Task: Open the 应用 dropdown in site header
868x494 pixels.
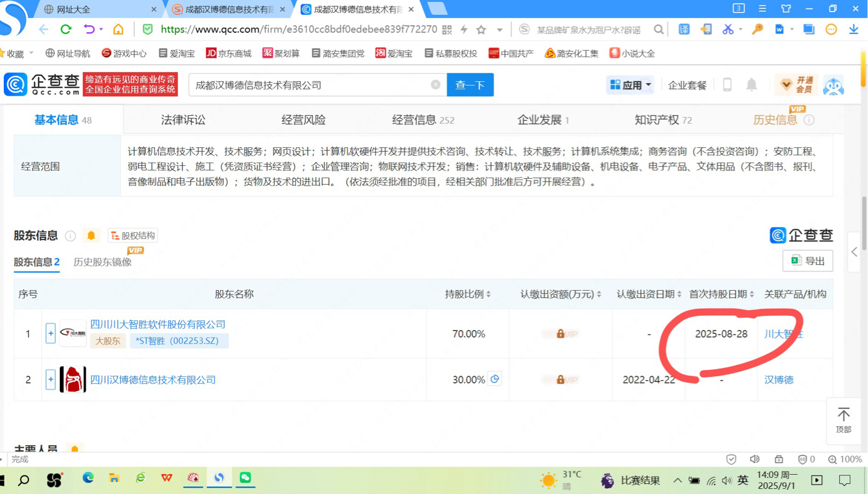Action: click(x=630, y=85)
